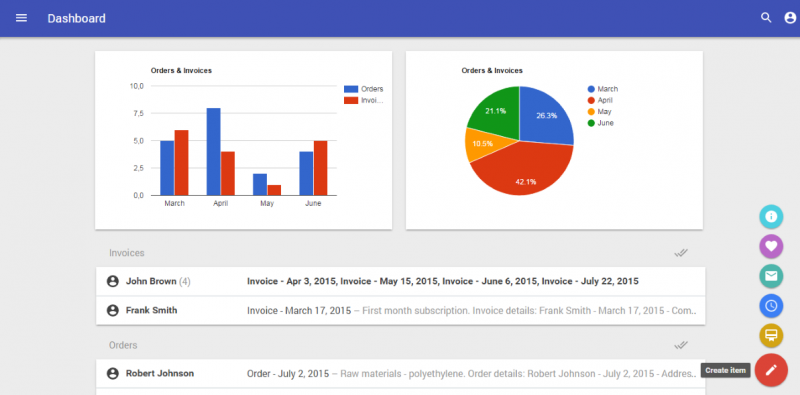This screenshot has height=395, width=800.
Task: Click the teal mail envelope button
Action: (x=771, y=276)
